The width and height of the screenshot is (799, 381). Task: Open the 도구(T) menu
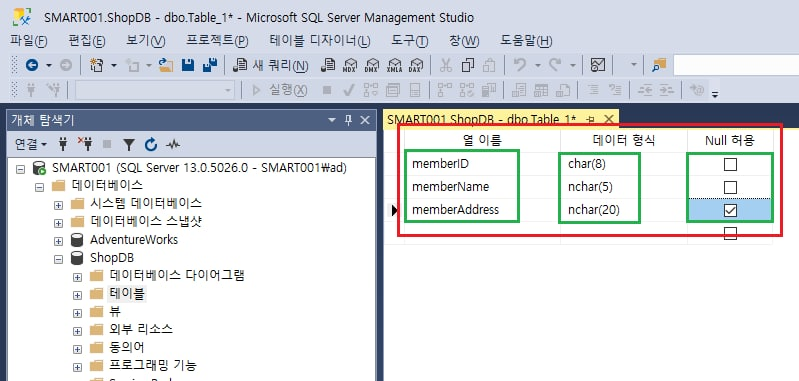pos(410,41)
